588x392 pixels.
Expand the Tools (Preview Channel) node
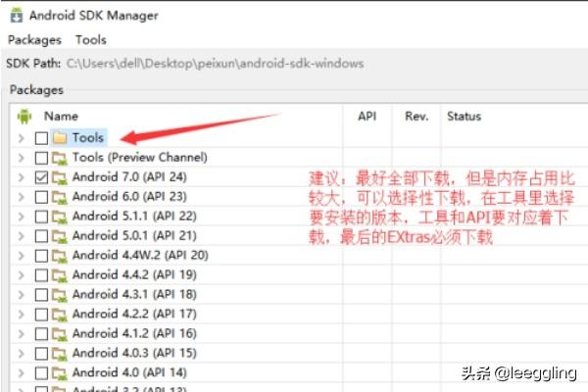(x=21, y=158)
